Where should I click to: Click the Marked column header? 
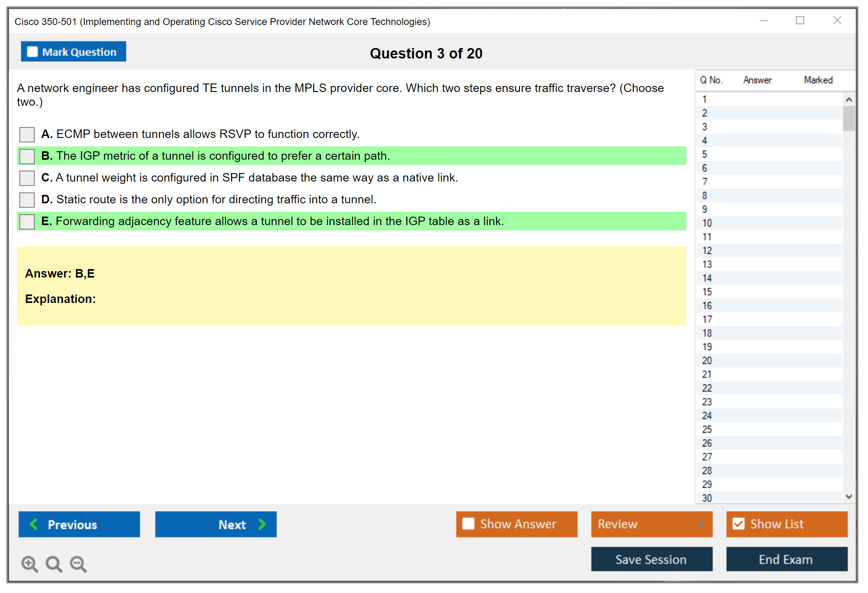pos(818,80)
